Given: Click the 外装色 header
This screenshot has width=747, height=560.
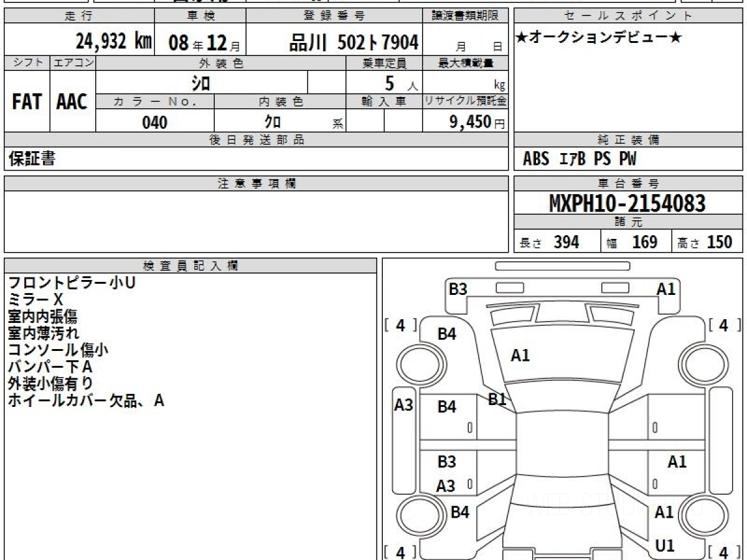Looking at the screenshot, I should [x=221, y=63].
